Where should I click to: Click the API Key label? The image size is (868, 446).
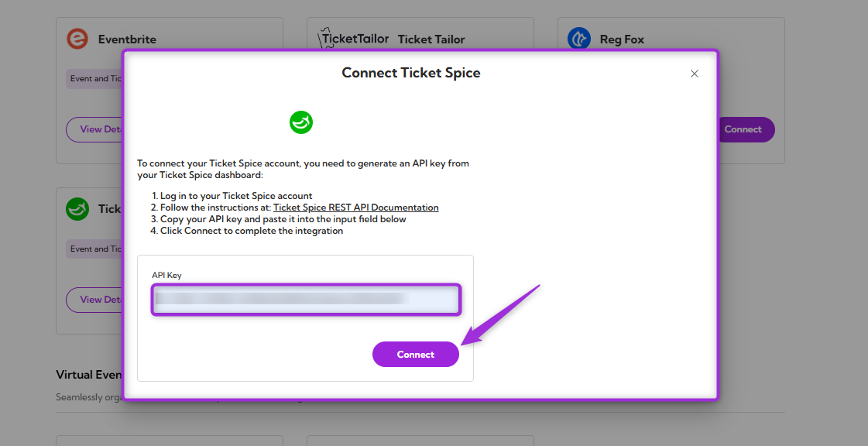(x=166, y=275)
